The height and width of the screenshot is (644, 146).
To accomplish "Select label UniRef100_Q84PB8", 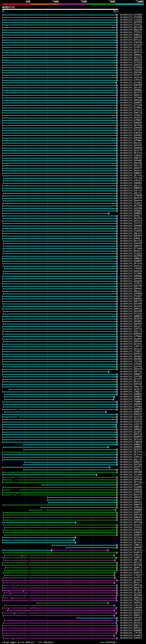I will coord(131,548).
